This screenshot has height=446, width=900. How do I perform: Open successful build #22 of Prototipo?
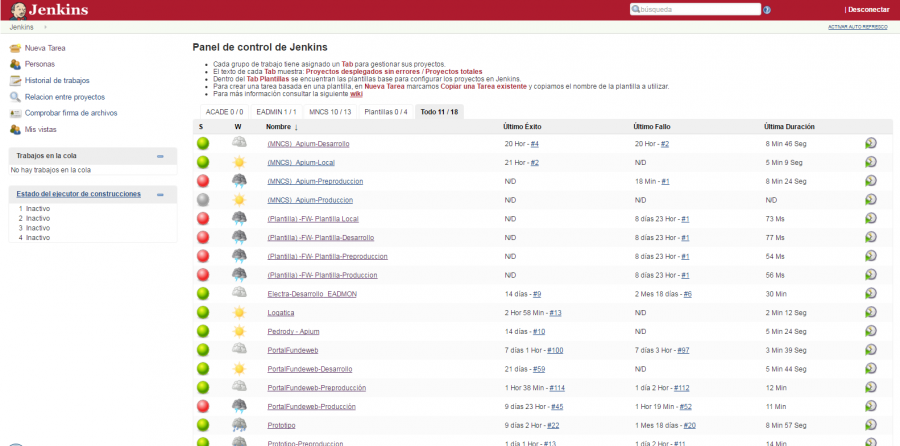[x=553, y=425]
